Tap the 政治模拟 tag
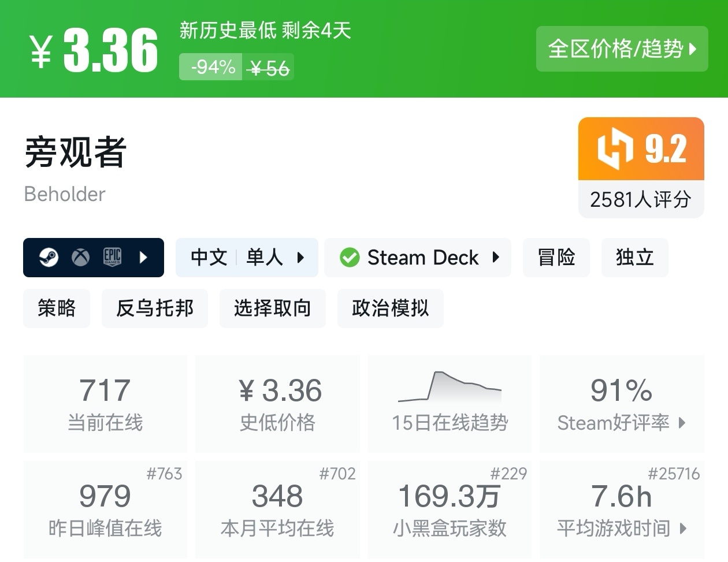Viewport: 728px width, 562px height. (390, 308)
